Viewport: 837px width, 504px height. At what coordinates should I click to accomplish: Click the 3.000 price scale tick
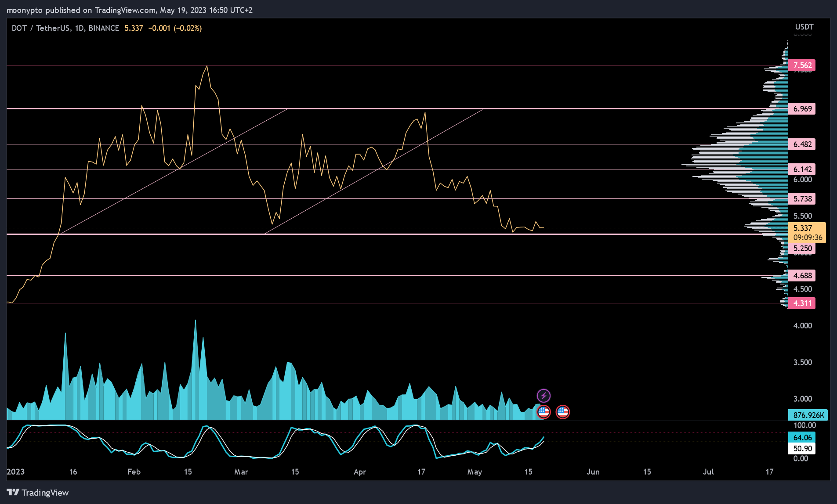802,399
